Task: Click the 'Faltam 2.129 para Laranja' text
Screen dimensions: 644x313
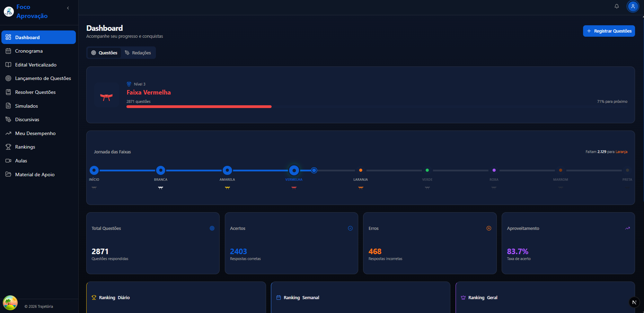Action: [x=606, y=152]
